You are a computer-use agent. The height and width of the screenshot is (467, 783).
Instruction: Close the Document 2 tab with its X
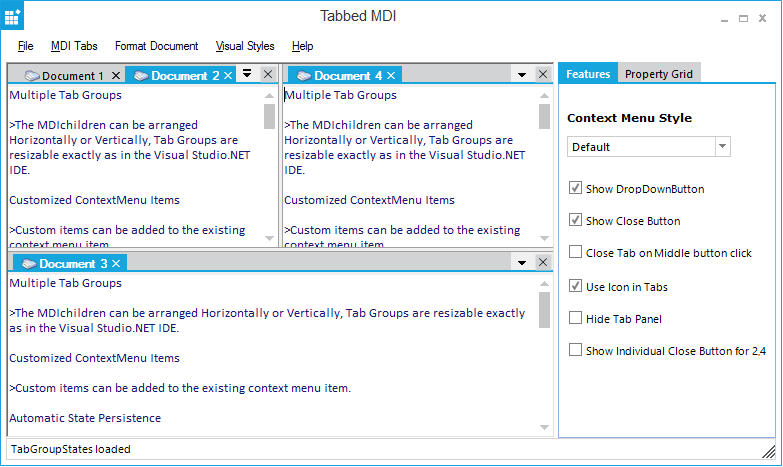229,76
